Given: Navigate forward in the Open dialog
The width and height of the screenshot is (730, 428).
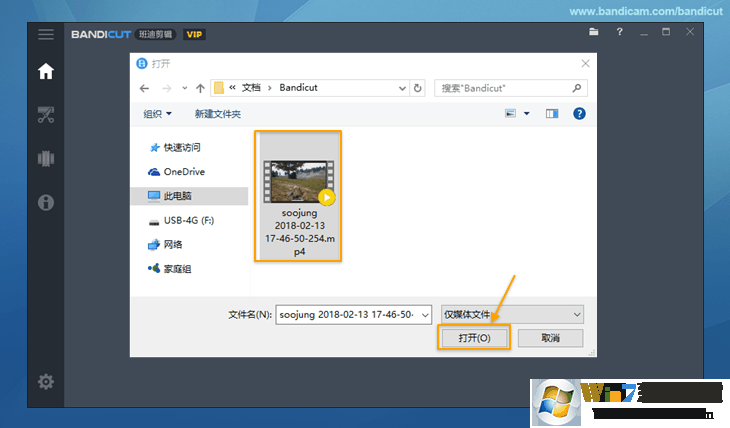Looking at the screenshot, I should [166, 88].
